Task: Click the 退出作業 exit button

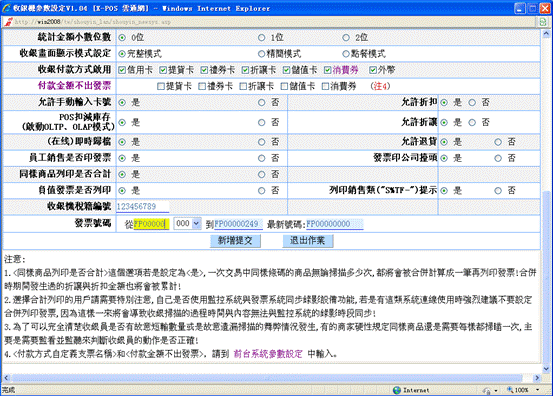Action: point(308,241)
